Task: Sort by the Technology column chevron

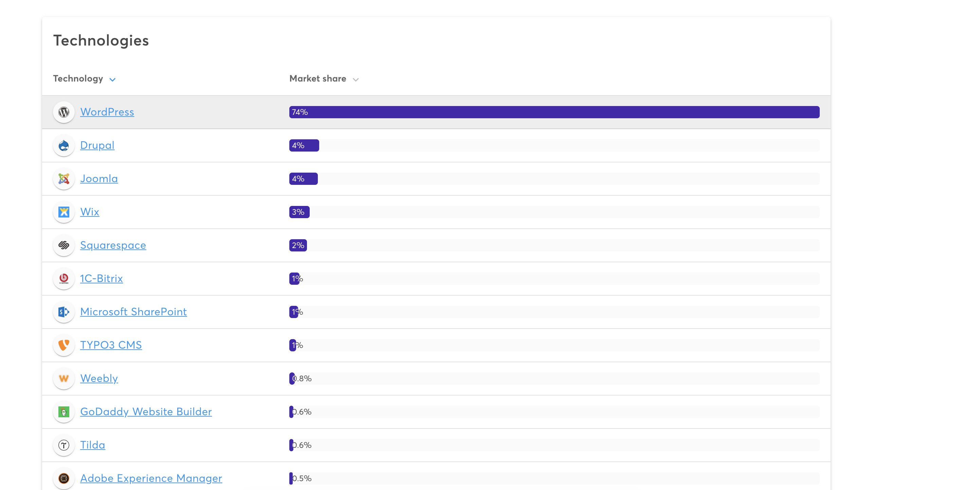Action: point(112,80)
